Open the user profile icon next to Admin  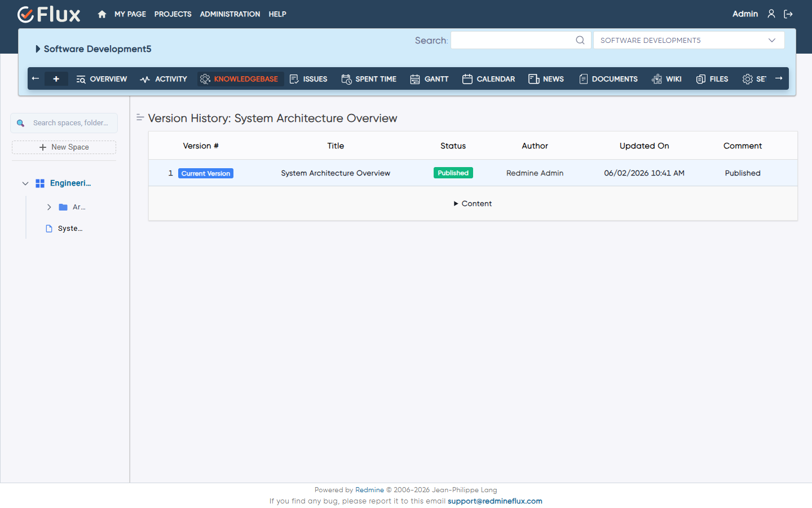pos(771,14)
